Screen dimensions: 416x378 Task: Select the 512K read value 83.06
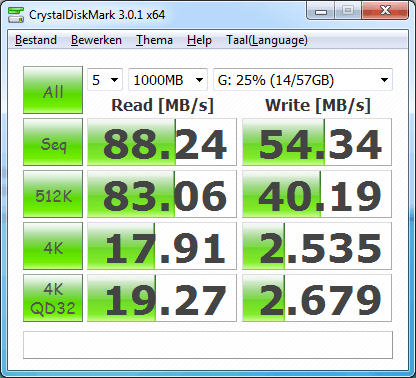coord(162,194)
